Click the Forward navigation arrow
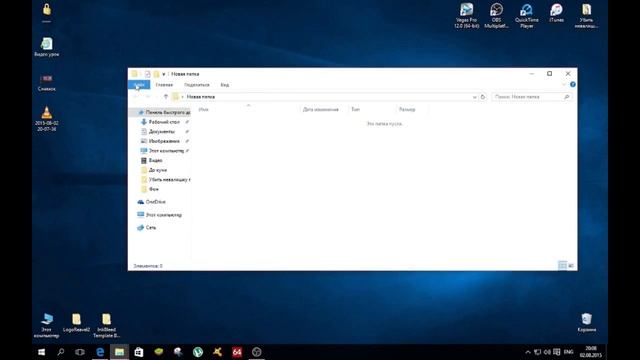The width and height of the screenshot is (640, 360). tap(148, 97)
